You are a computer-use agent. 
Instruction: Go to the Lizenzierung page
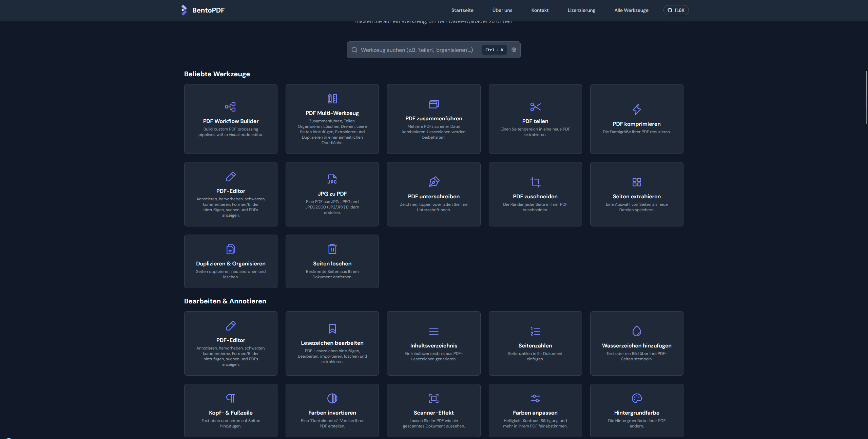(x=581, y=10)
